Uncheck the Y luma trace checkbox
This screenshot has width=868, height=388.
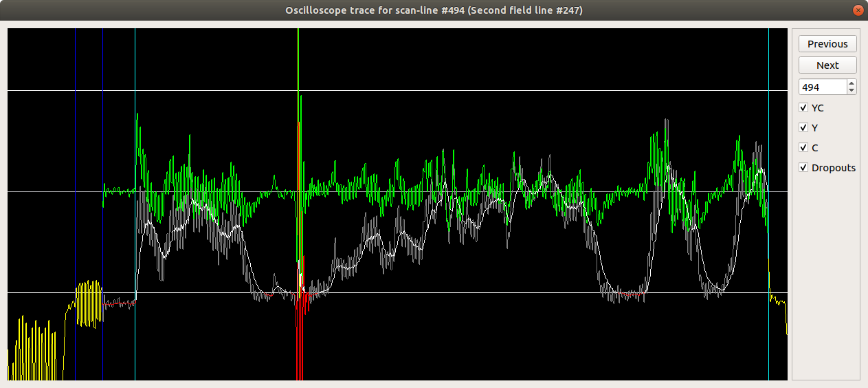coord(803,128)
